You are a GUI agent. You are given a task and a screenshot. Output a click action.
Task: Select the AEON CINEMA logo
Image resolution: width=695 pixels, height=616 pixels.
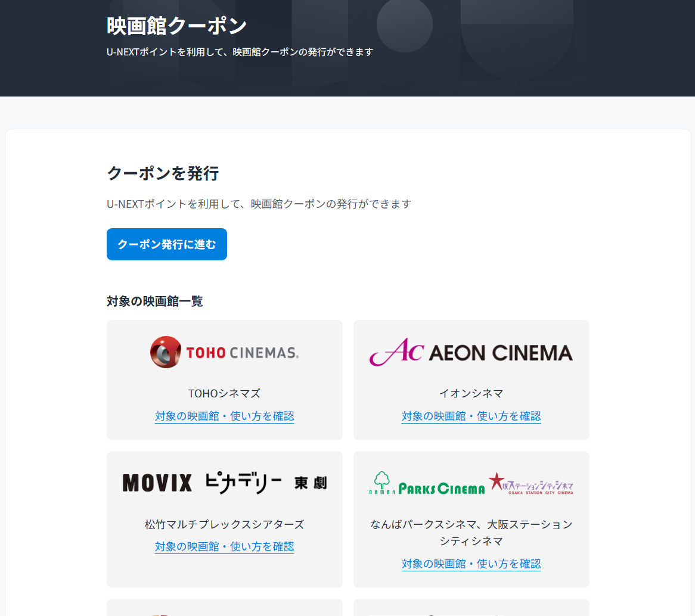coord(471,351)
